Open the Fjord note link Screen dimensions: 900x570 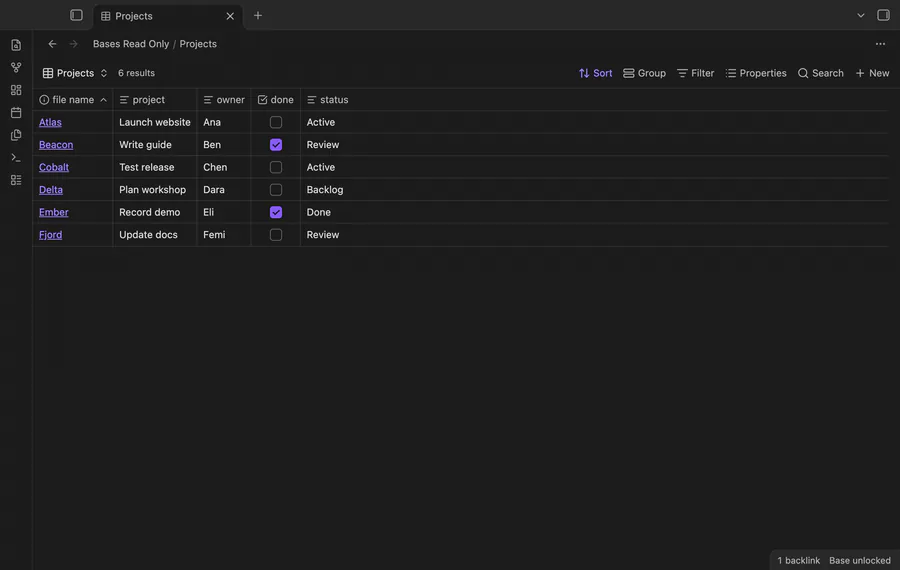pos(51,234)
